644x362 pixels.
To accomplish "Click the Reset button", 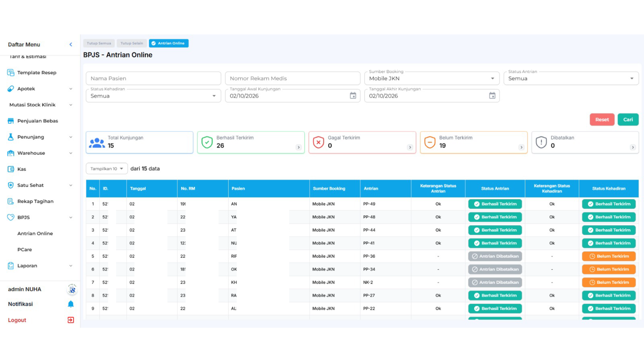I will pyautogui.click(x=602, y=119).
